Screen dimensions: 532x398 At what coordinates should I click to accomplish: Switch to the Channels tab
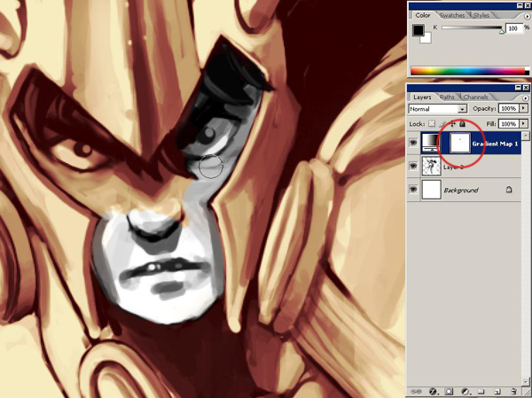(x=475, y=98)
